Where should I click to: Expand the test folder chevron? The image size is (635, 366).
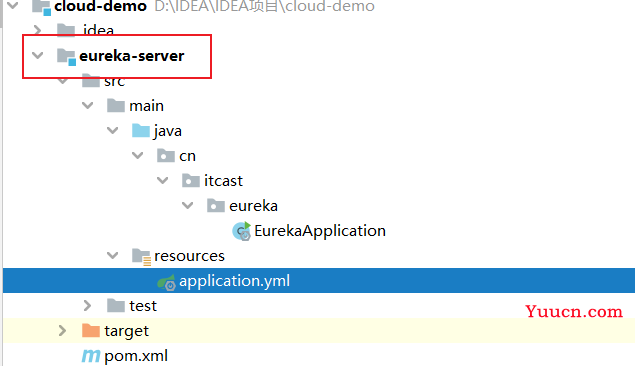click(x=87, y=306)
